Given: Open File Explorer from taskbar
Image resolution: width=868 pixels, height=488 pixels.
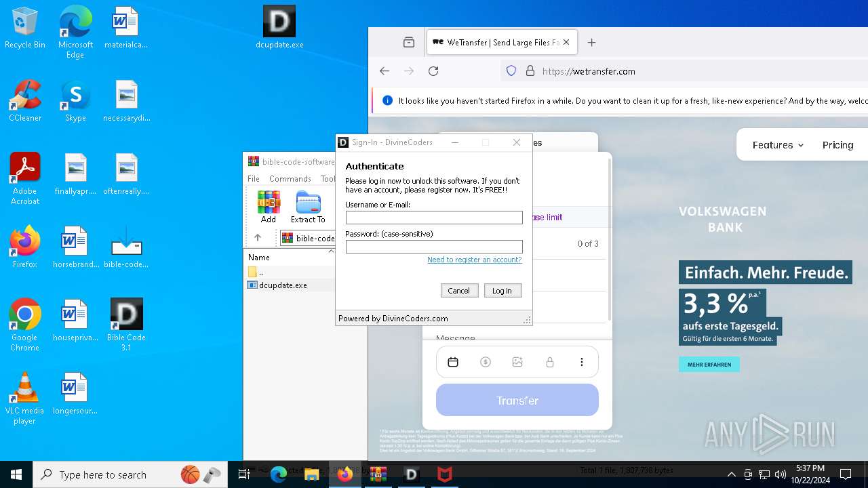Looking at the screenshot, I should (311, 474).
